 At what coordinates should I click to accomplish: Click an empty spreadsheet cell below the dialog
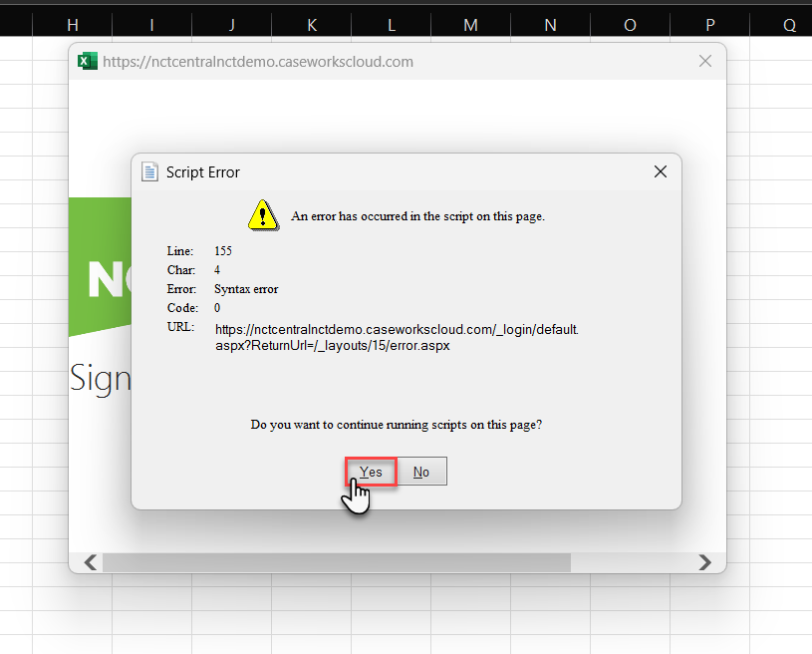[399, 628]
